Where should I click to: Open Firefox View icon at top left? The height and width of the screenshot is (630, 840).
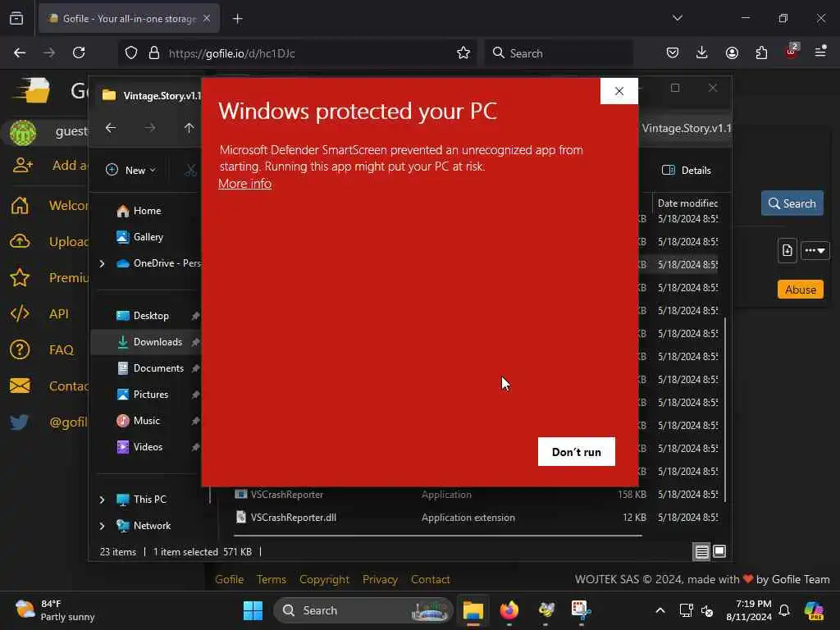coord(16,19)
